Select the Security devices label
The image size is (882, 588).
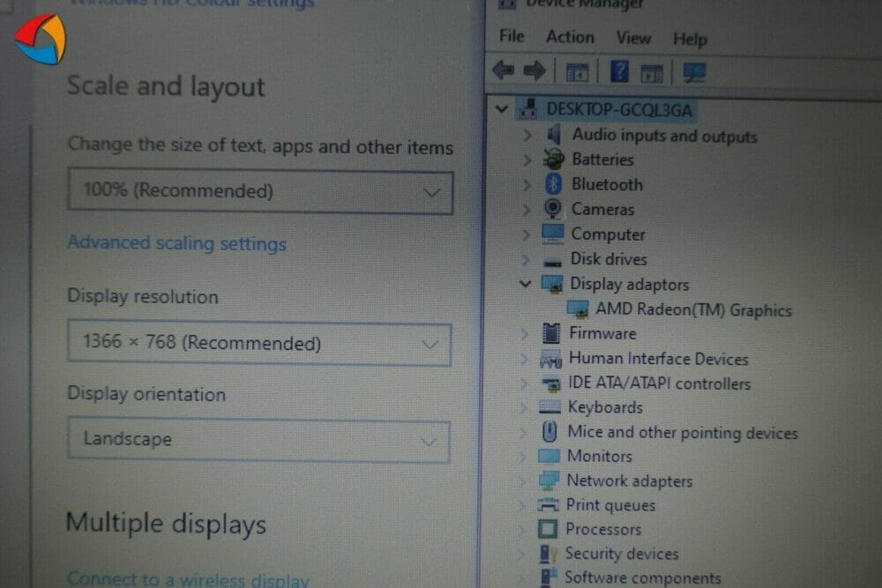(x=622, y=554)
